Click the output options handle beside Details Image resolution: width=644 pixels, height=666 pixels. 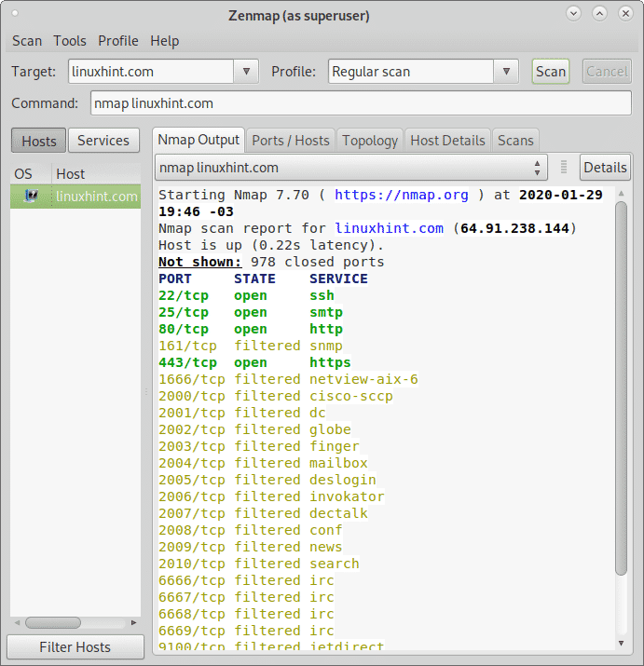(563, 168)
